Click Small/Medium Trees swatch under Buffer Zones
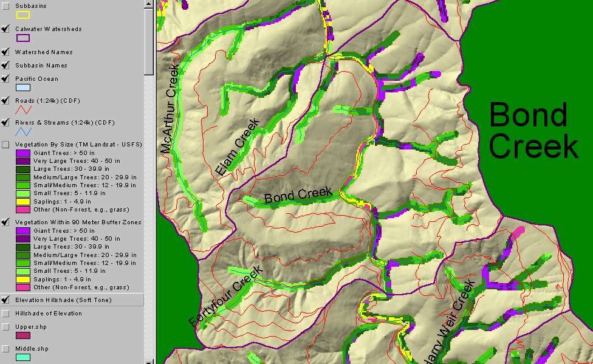The image size is (593, 364). point(22,263)
